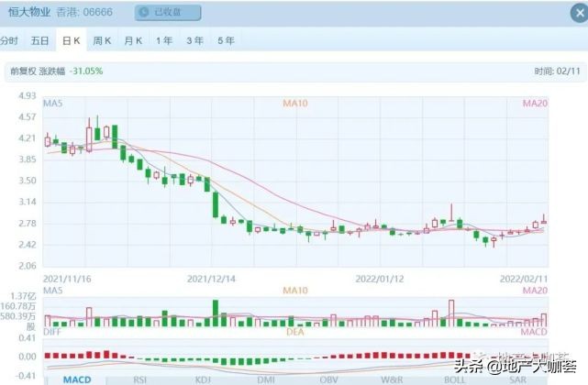Click the price chart MA5 legend
This screenshot has width=588, height=385.
(53, 103)
